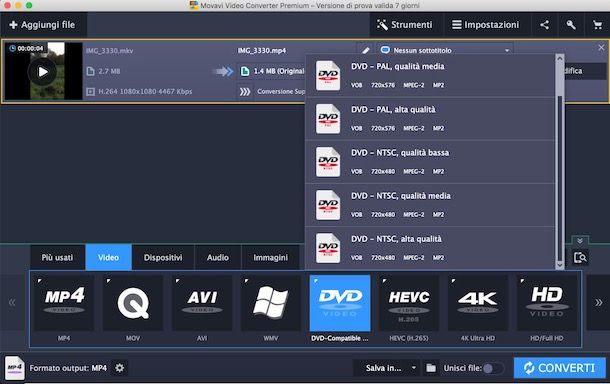Viewport: 610px width, 384px height.
Task: Click the 2.7 MB file size
Action: coord(109,71)
